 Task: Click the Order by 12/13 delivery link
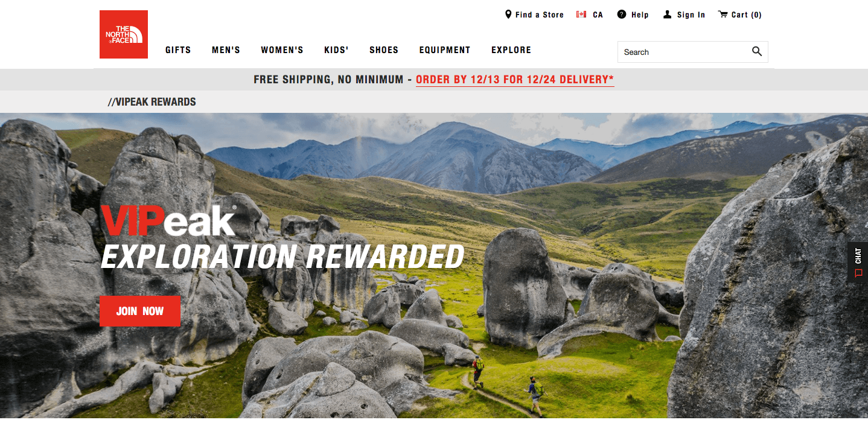(x=515, y=80)
